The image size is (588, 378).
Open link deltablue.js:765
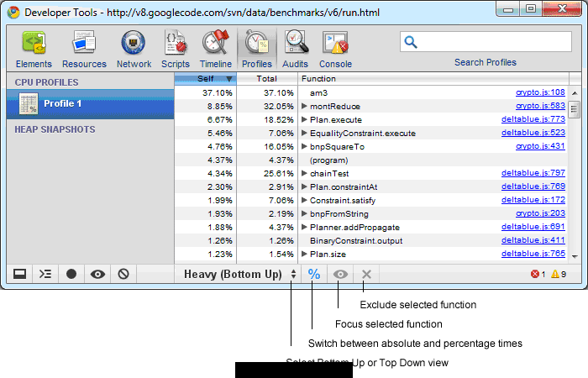coord(533,254)
